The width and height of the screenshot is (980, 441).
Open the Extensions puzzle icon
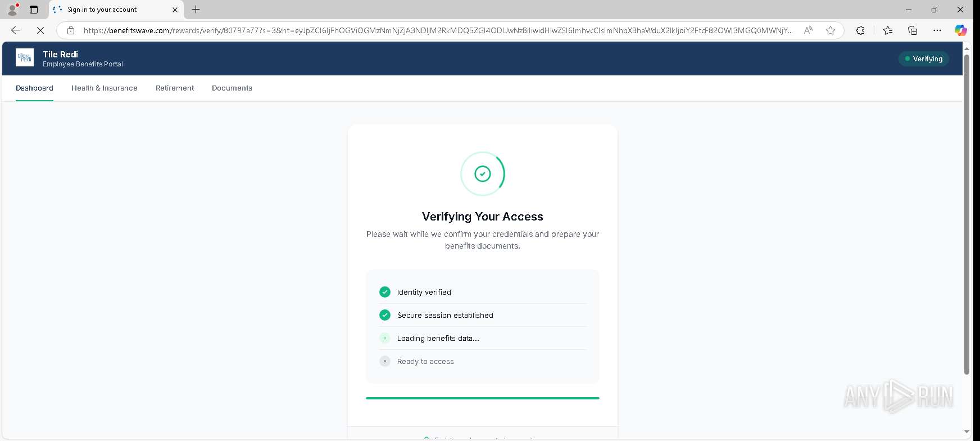click(860, 30)
